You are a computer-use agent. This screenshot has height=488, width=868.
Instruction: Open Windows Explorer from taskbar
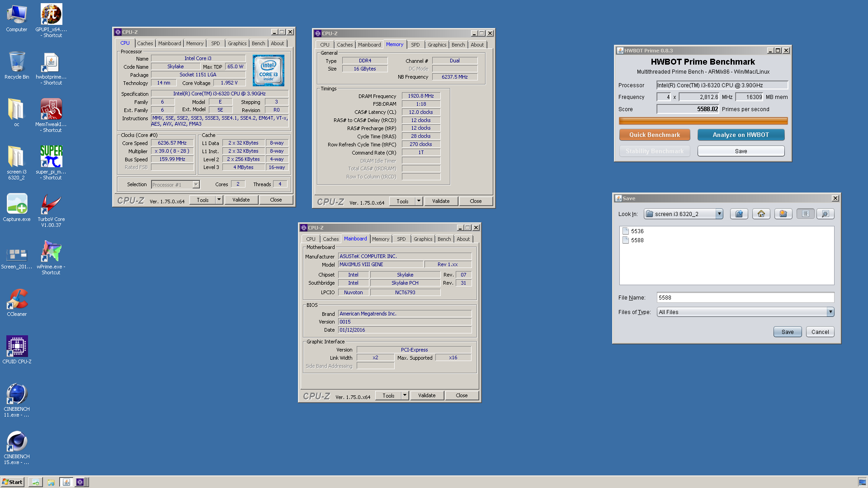[51, 482]
